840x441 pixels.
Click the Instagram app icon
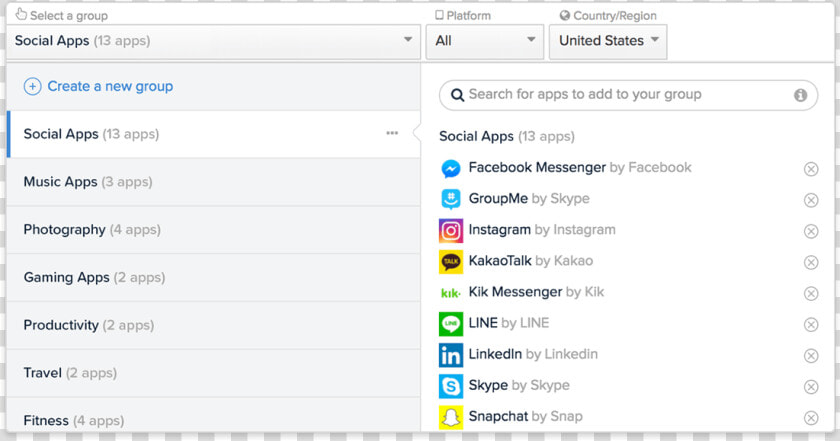click(451, 230)
